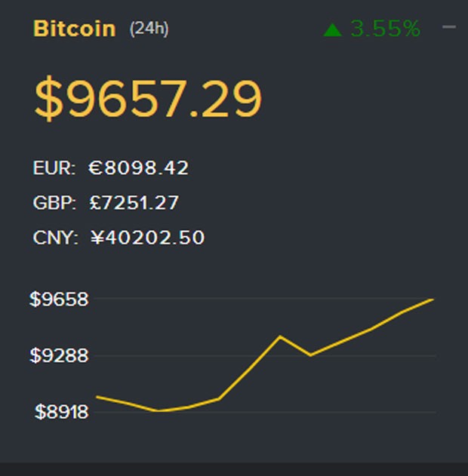Select the EUR currency label

(x=54, y=168)
